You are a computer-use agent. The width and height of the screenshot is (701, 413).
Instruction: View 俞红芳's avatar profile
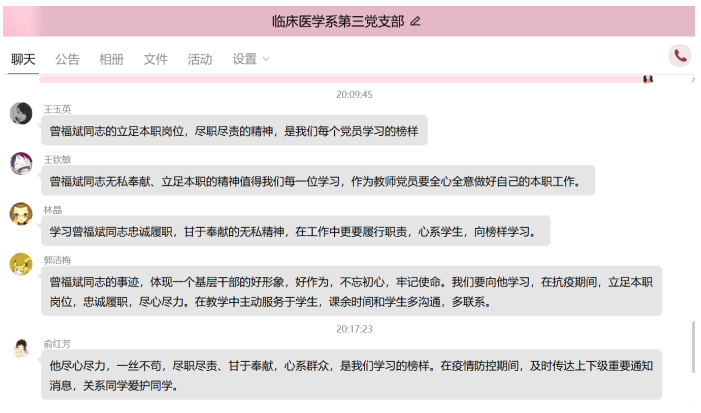[x=21, y=348]
